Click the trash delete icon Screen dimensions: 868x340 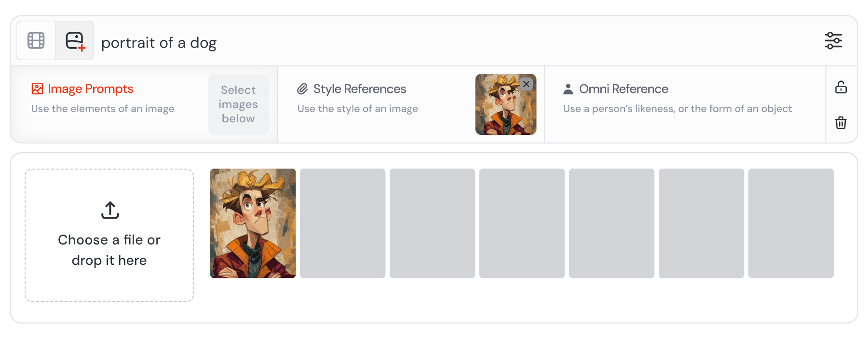point(841,123)
